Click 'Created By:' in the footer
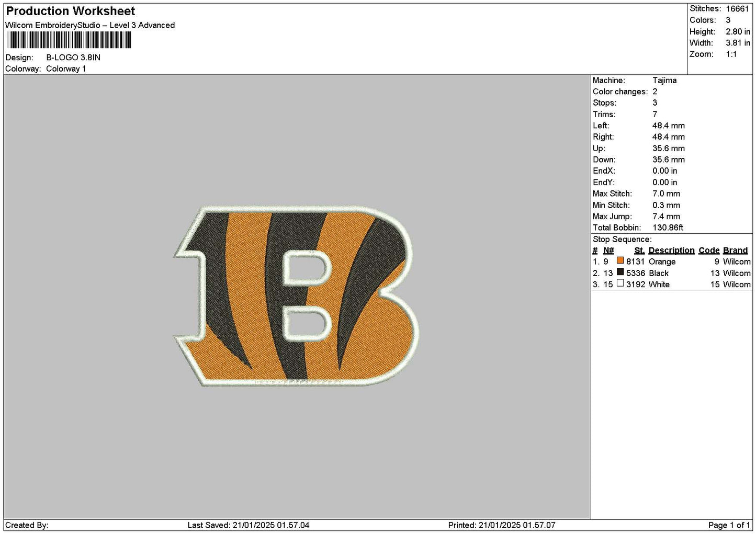 [x=27, y=526]
